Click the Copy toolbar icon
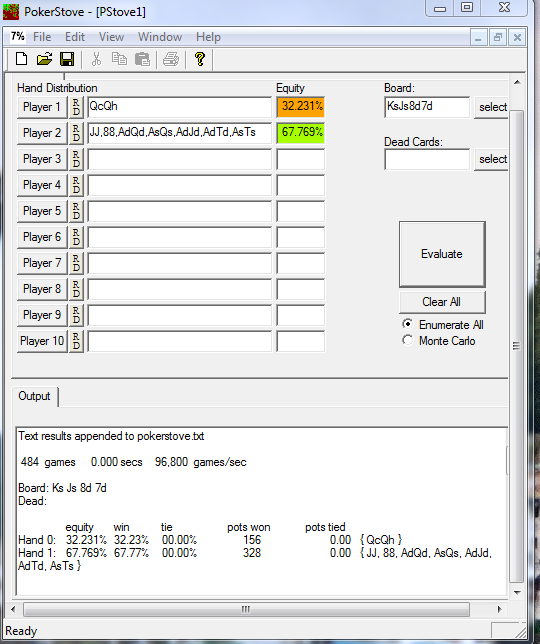540x644 pixels. 119,59
